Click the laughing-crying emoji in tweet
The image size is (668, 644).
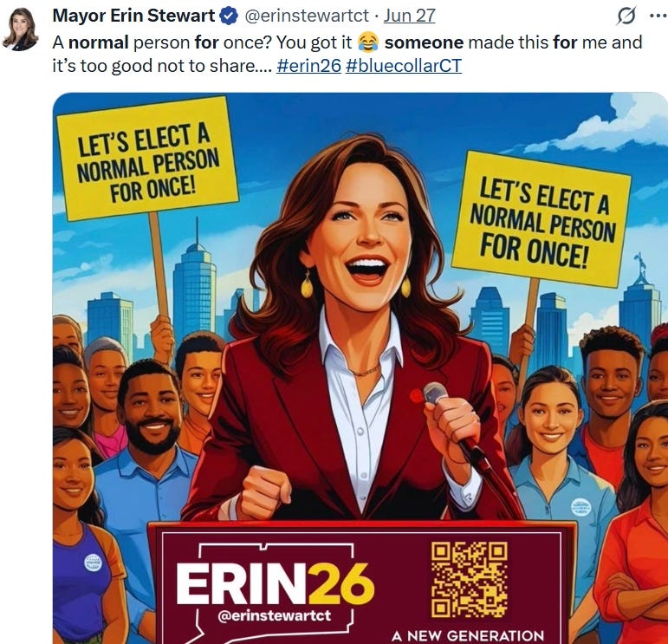pos(368,42)
